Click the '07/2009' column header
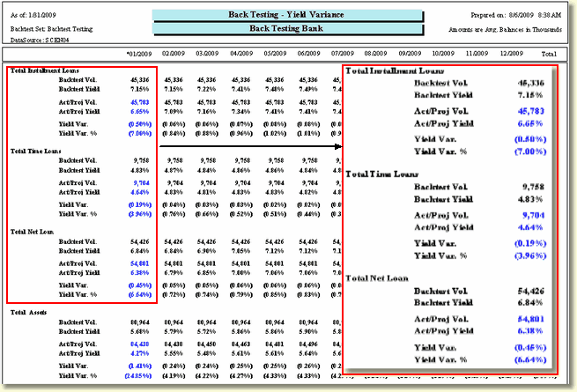 coord(342,54)
